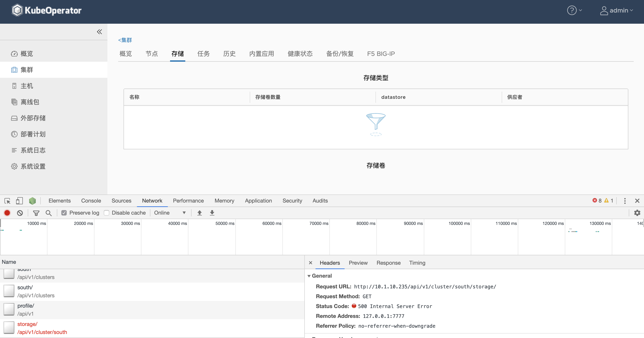This screenshot has width=644, height=338.
Task: Open the admin user menu
Action: pyautogui.click(x=616, y=10)
